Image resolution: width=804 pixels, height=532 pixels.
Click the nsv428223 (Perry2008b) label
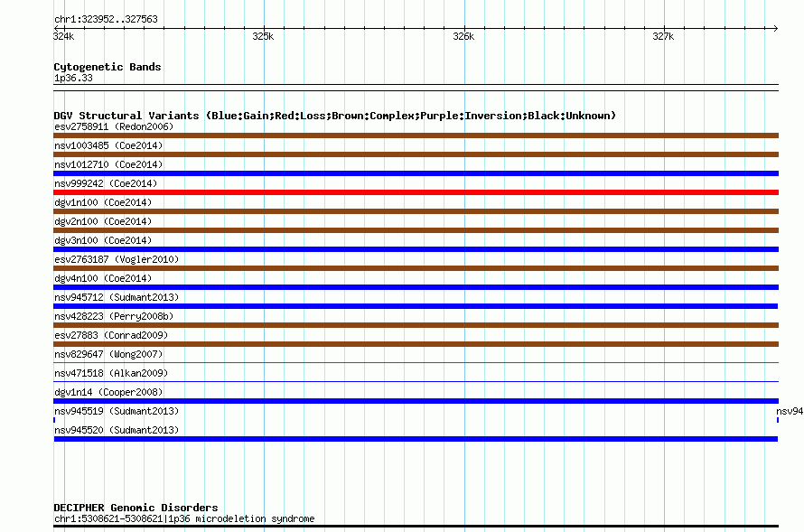[114, 316]
